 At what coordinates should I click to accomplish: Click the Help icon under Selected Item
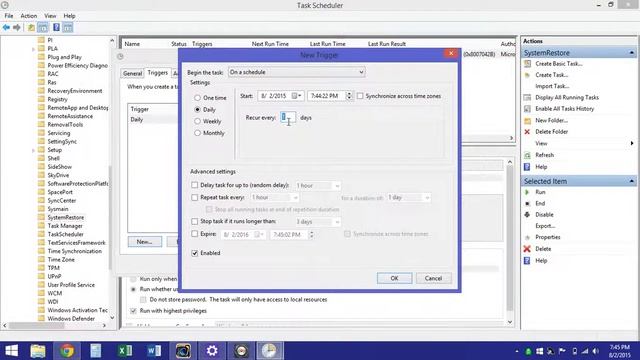pos(527,261)
